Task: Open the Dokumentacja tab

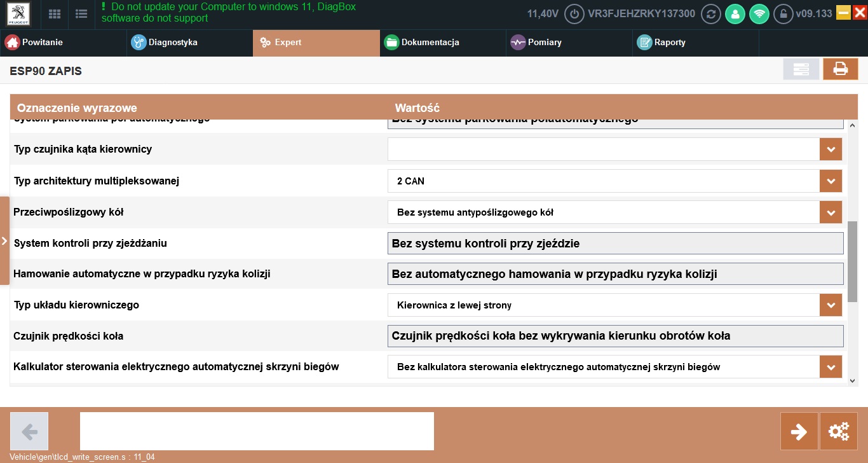Action: coord(430,43)
